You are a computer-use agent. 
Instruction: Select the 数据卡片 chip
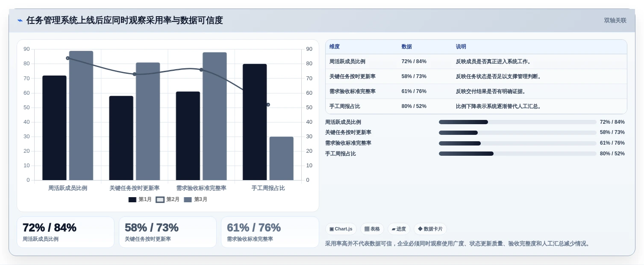(x=430, y=229)
